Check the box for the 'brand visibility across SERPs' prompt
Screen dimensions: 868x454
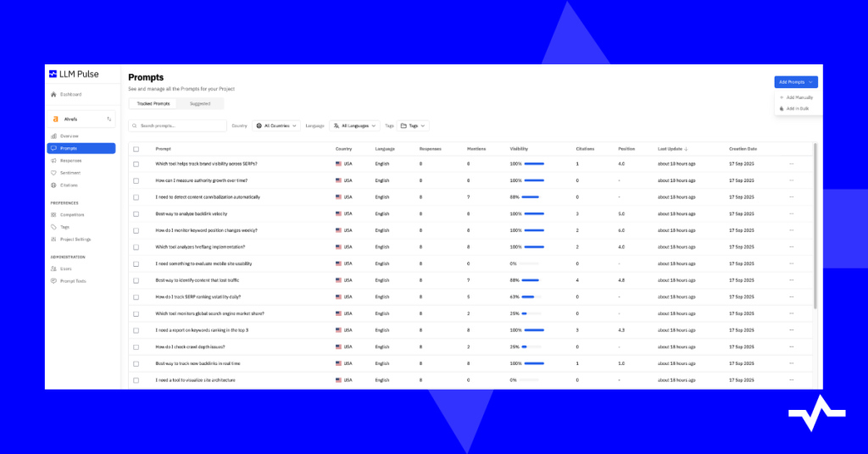point(136,163)
